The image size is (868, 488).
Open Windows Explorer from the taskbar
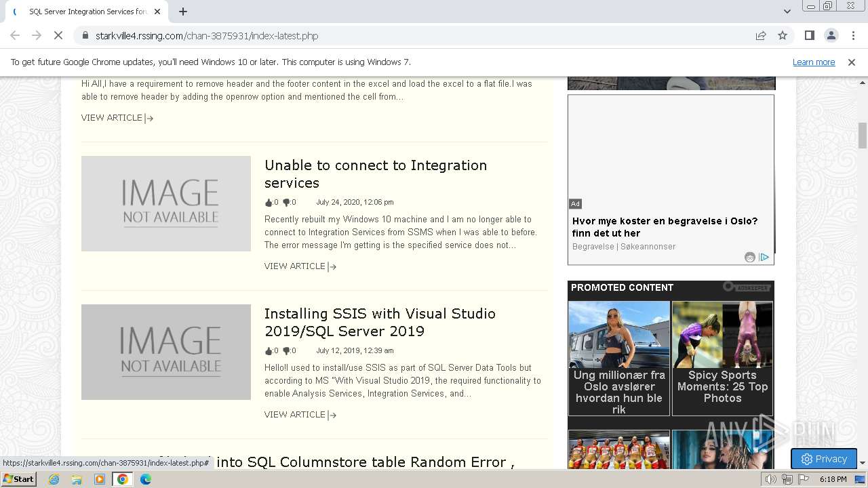point(77,479)
